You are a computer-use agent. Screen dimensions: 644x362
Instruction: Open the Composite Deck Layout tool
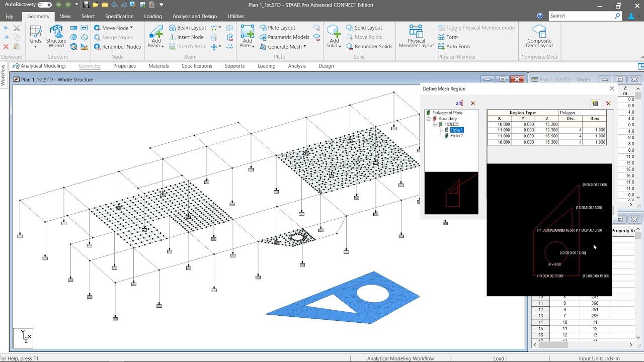click(x=539, y=36)
